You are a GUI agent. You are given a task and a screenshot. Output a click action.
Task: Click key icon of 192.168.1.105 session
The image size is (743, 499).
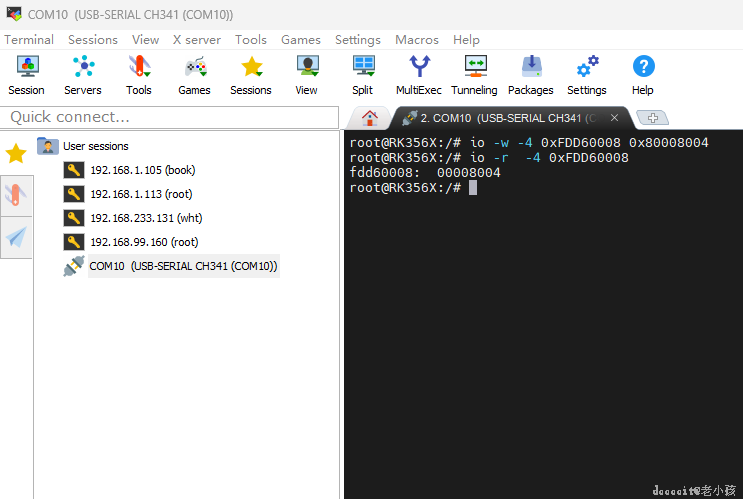pyautogui.click(x=73, y=170)
